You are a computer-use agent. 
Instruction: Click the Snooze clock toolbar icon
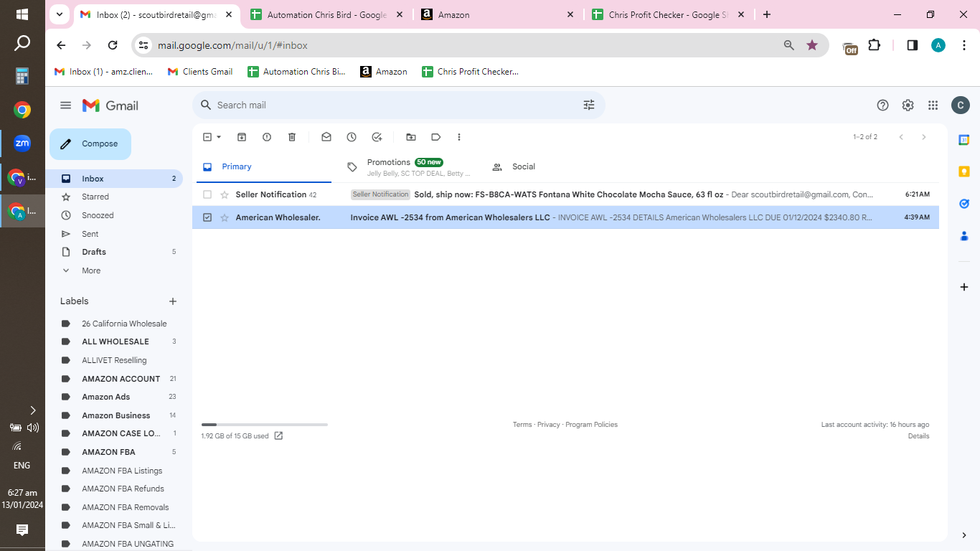(x=352, y=137)
